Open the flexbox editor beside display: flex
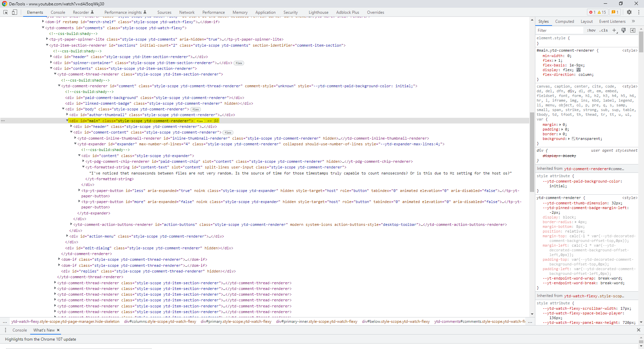Screen dimensions: 644x349 [579, 70]
